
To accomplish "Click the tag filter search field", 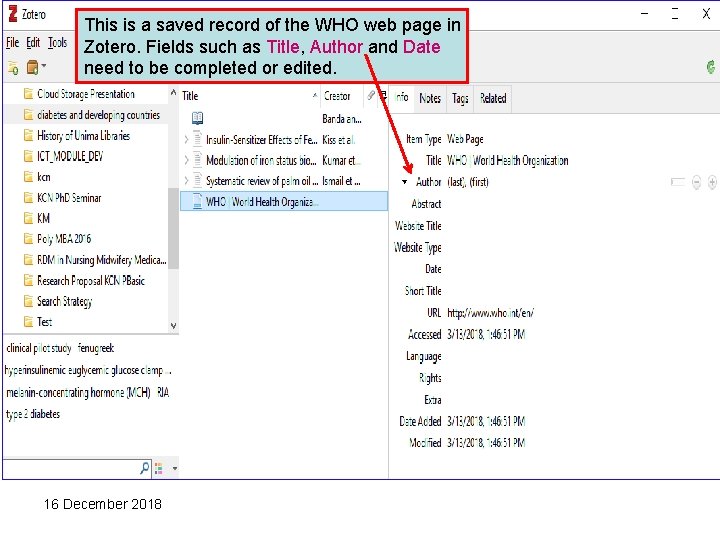I will click(x=77, y=469).
